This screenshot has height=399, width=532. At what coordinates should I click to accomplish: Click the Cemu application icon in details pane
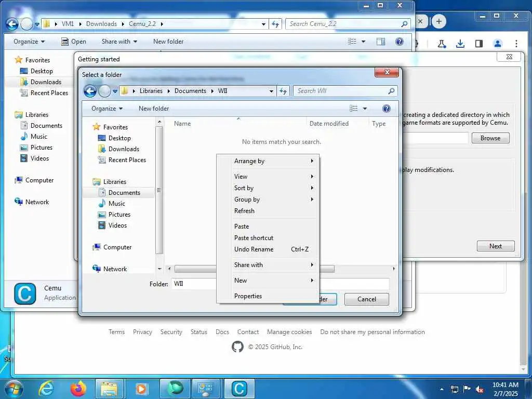point(25,294)
